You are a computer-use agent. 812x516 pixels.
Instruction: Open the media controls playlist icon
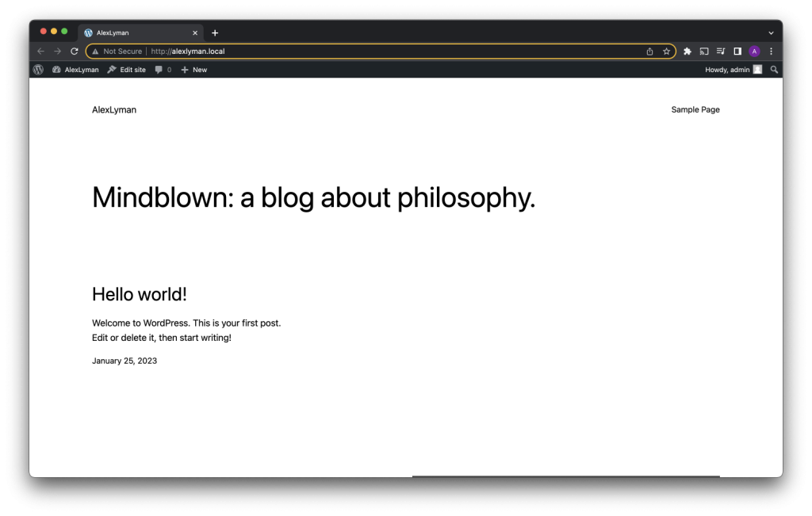pos(721,52)
